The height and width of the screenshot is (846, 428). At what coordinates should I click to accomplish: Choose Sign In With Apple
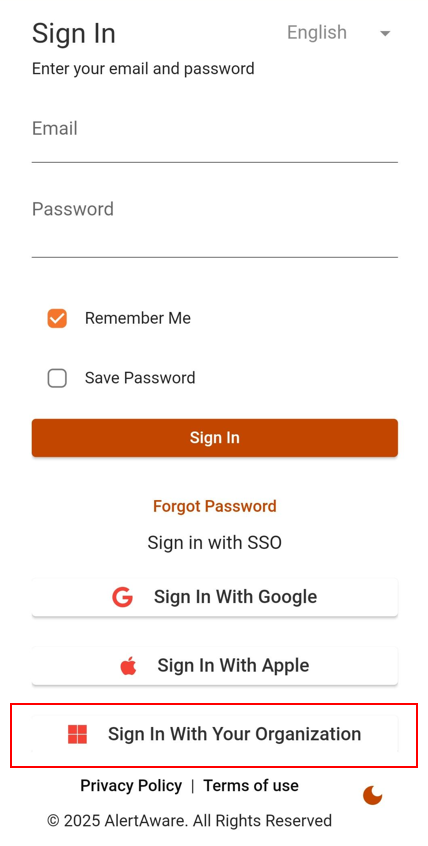click(x=215, y=666)
